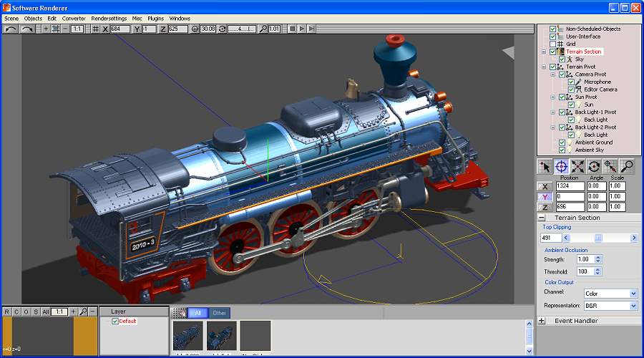Image resolution: width=644 pixels, height=358 pixels.
Task: Click the X axis label in toolbar
Action: click(x=105, y=29)
